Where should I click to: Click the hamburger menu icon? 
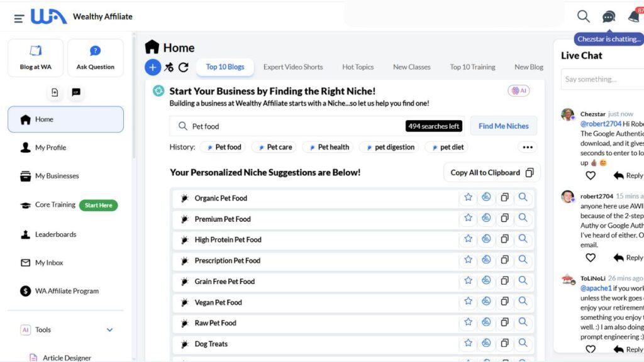[x=19, y=18]
